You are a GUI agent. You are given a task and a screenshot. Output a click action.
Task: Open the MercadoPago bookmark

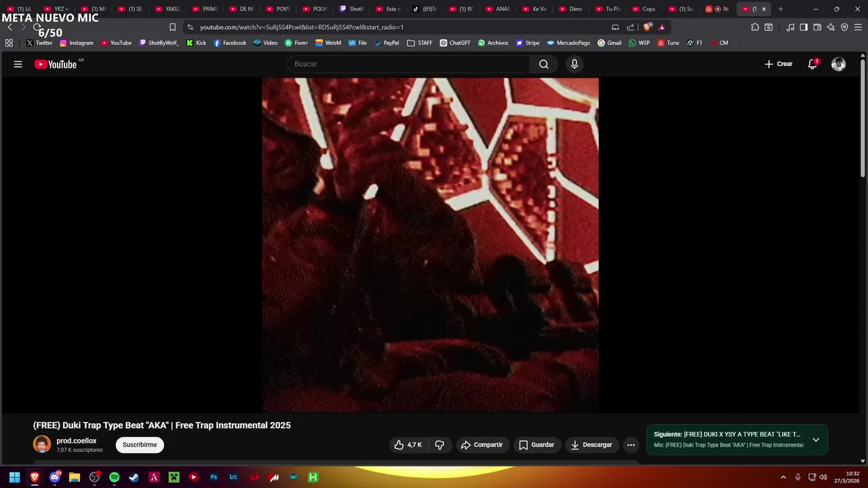pyautogui.click(x=568, y=43)
